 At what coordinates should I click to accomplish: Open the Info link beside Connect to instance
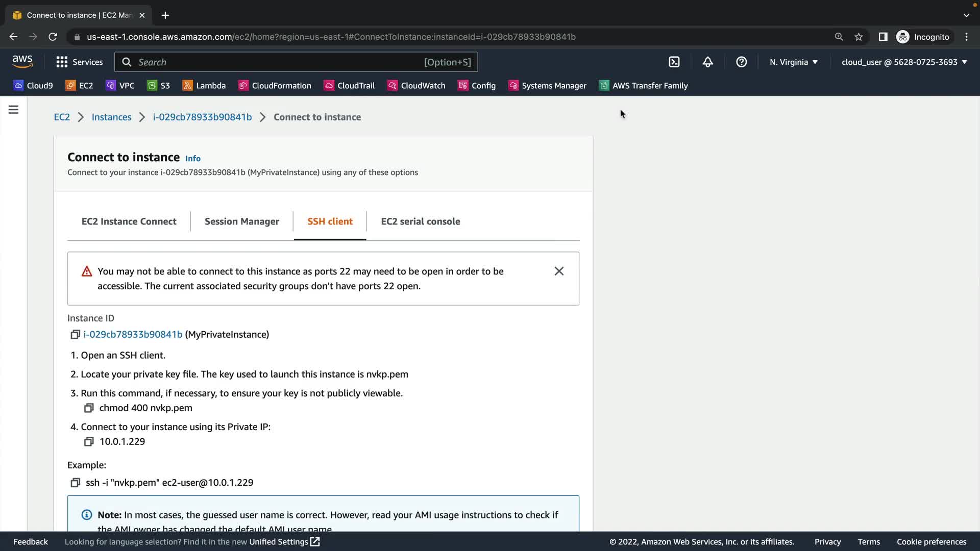point(193,159)
